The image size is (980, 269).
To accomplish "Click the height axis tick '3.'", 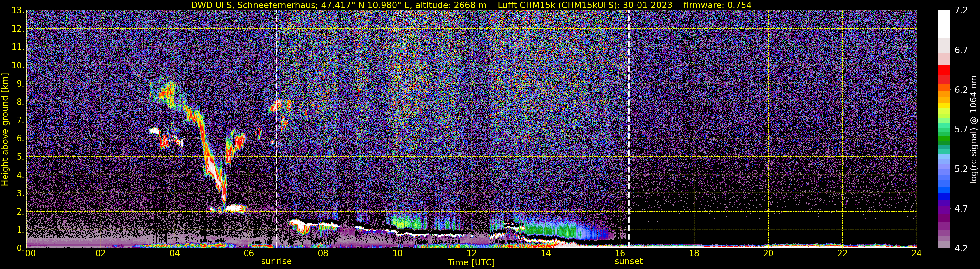I will point(21,193).
